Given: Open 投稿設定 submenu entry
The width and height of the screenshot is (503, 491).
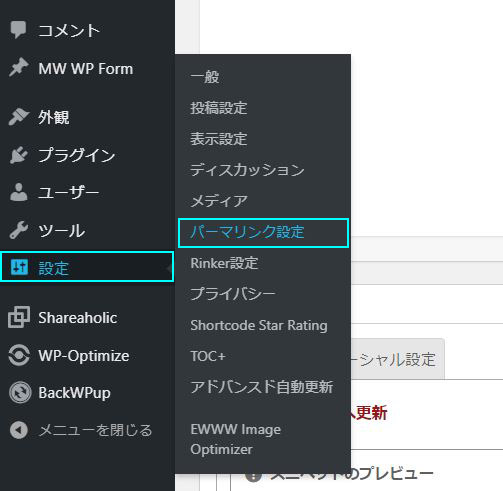Looking at the screenshot, I should coord(218,108).
